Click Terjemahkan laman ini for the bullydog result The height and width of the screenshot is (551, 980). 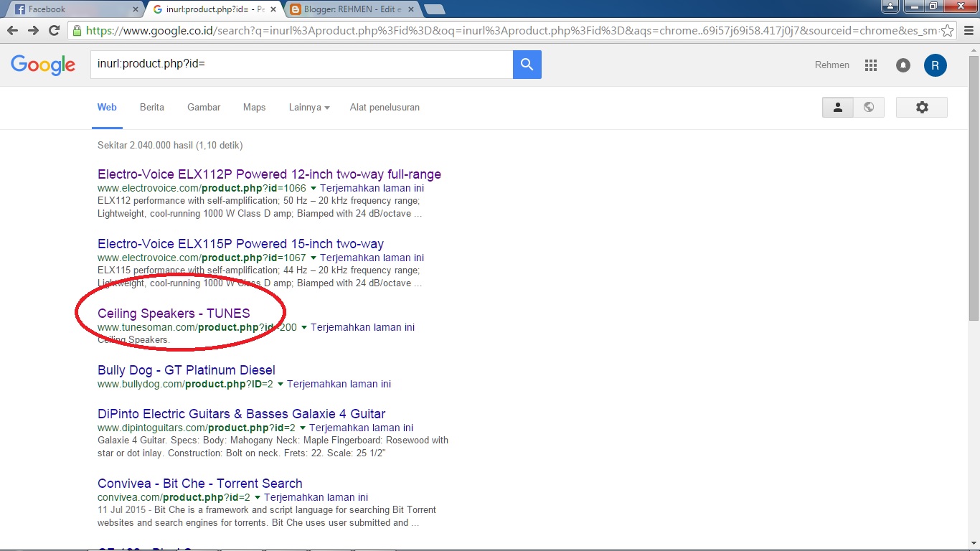pyautogui.click(x=339, y=385)
